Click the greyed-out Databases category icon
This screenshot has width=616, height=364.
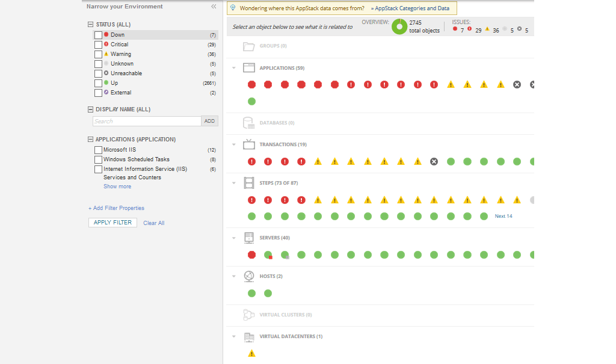pos(249,122)
